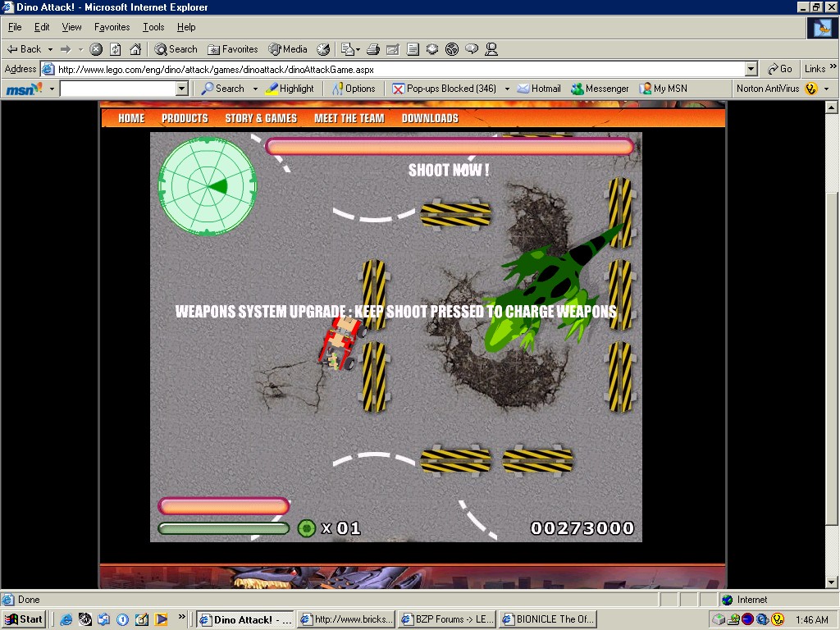The height and width of the screenshot is (630, 840).
Task: Click the Messenger person toolbar icon
Action: tap(491, 49)
